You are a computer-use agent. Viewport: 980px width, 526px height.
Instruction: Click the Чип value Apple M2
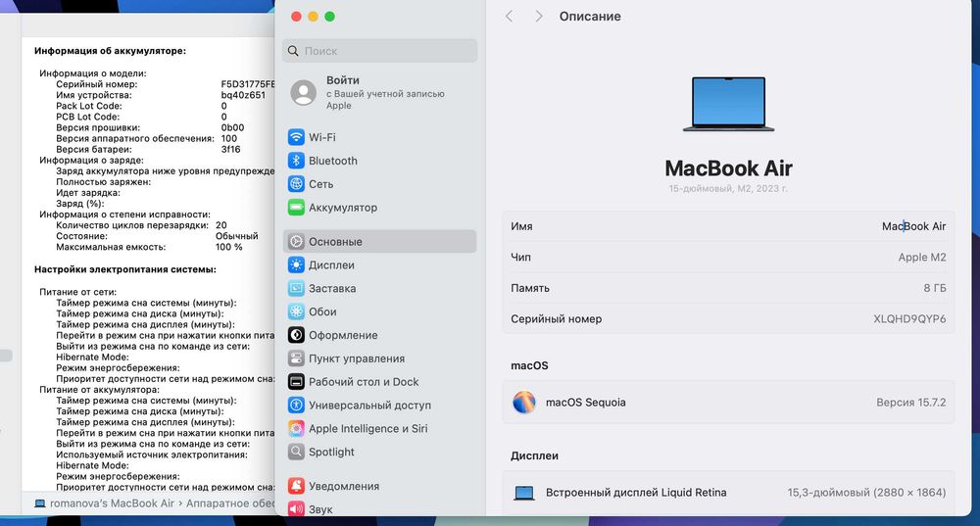[922, 257]
